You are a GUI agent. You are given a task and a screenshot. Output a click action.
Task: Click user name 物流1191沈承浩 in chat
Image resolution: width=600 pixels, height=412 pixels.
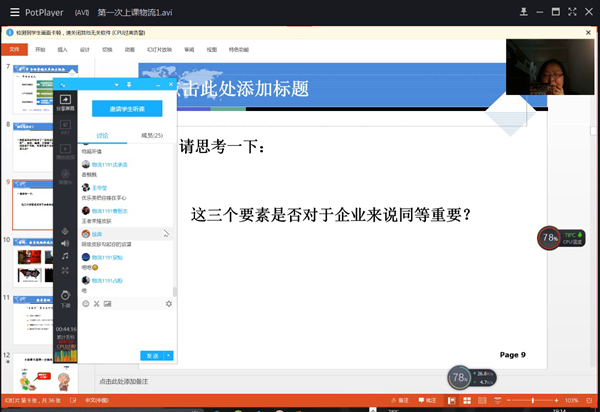[x=109, y=164]
